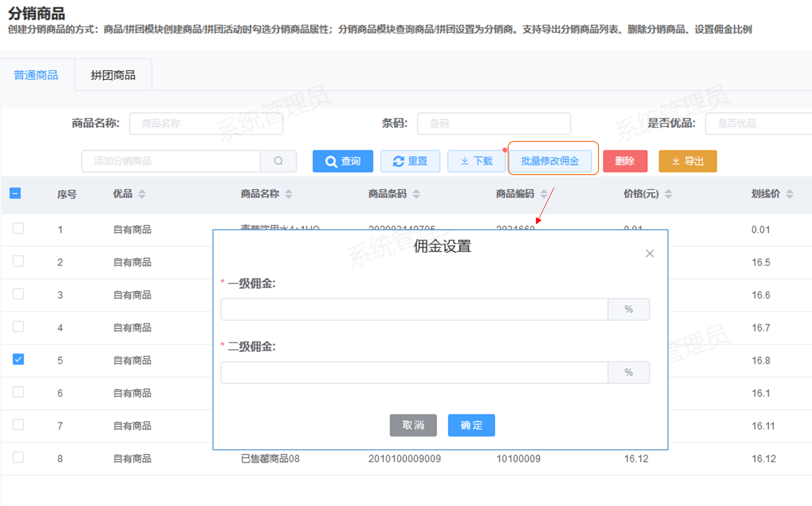Sort by 优品 column arrows
Screen dimensions: 812x506
142,194
